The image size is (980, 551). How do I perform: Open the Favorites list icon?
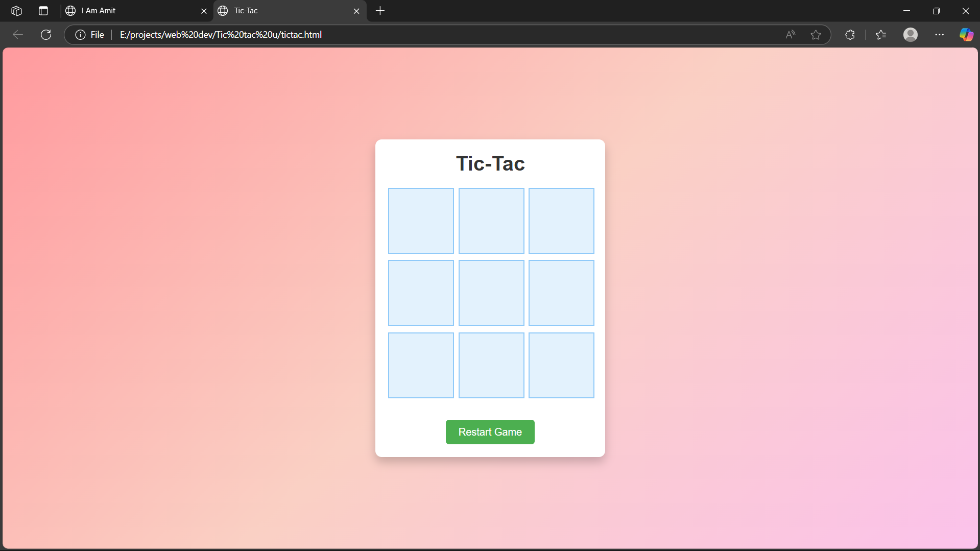coord(881,35)
